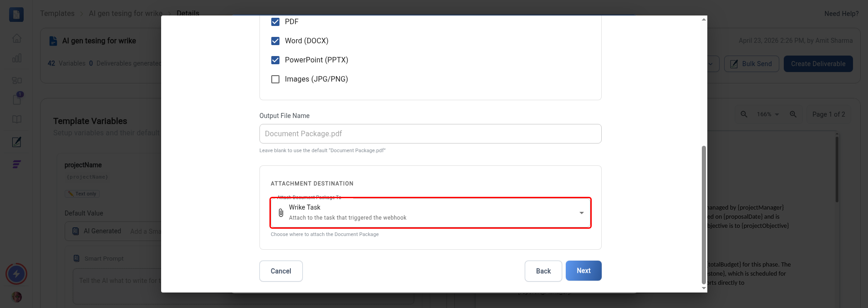Open AI gen tesing for wrike breadcrumb
The image size is (868, 308).
(126, 13)
